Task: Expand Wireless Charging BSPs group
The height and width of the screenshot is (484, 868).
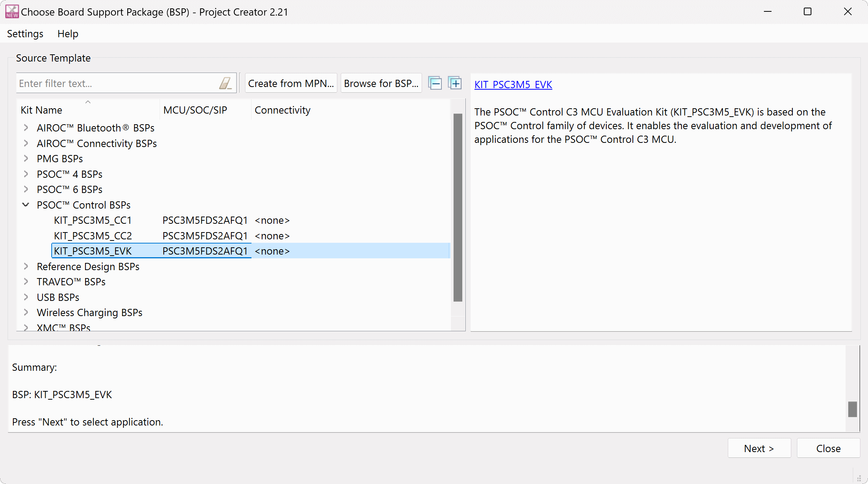Action: [26, 312]
